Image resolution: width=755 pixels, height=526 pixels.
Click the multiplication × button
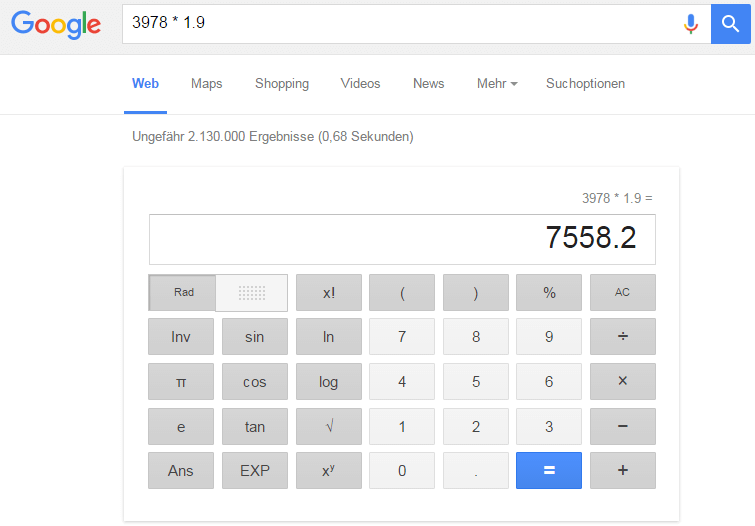tap(623, 381)
